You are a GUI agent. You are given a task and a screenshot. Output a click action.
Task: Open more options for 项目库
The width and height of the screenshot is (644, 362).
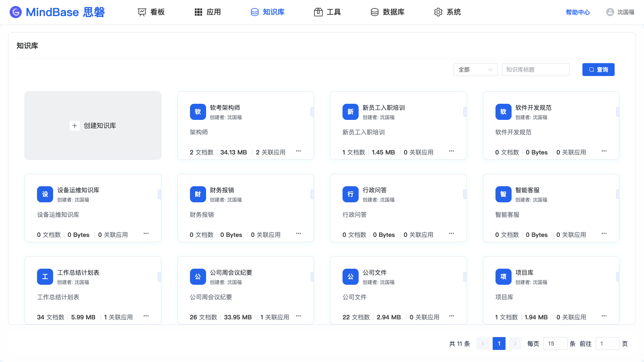pos(604,316)
